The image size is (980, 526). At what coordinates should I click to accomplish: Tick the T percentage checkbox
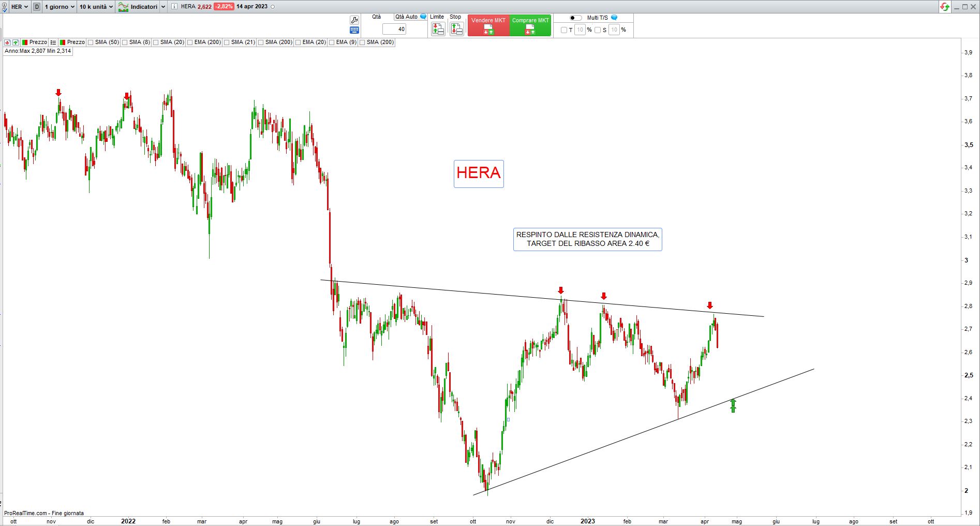(564, 30)
